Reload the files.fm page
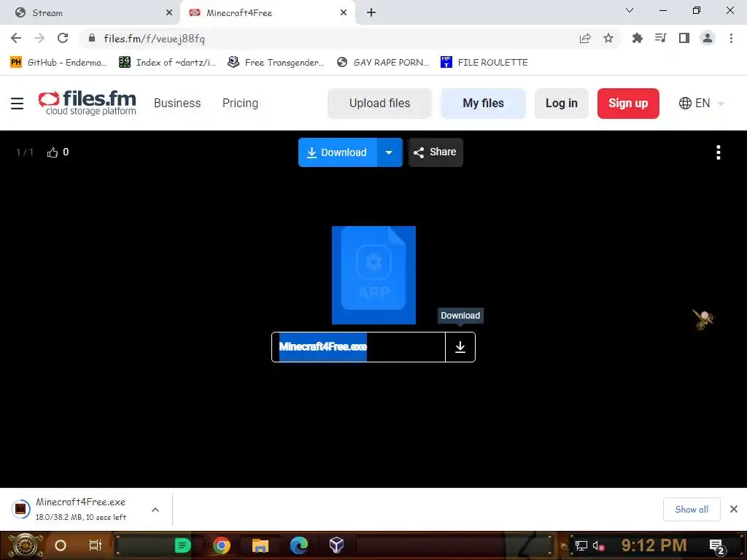The image size is (747, 560). click(63, 38)
